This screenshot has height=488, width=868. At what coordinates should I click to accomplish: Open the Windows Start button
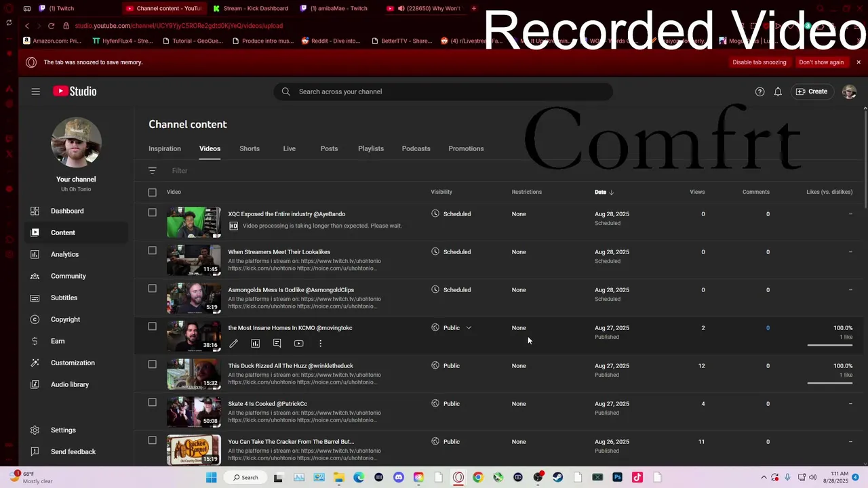211,477
